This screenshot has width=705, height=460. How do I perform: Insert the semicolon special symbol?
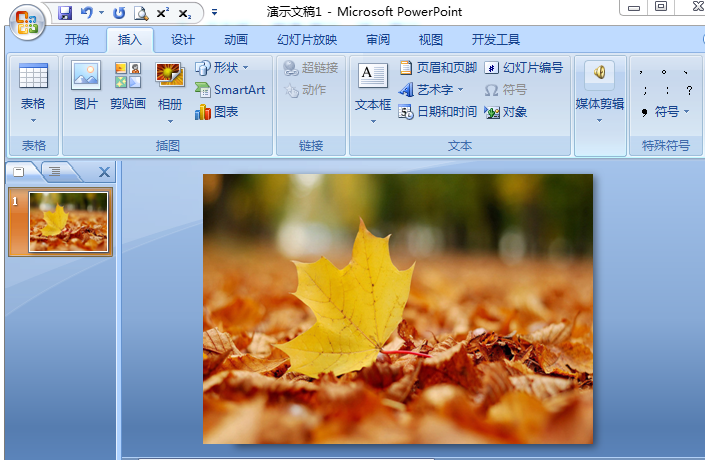(x=645, y=90)
